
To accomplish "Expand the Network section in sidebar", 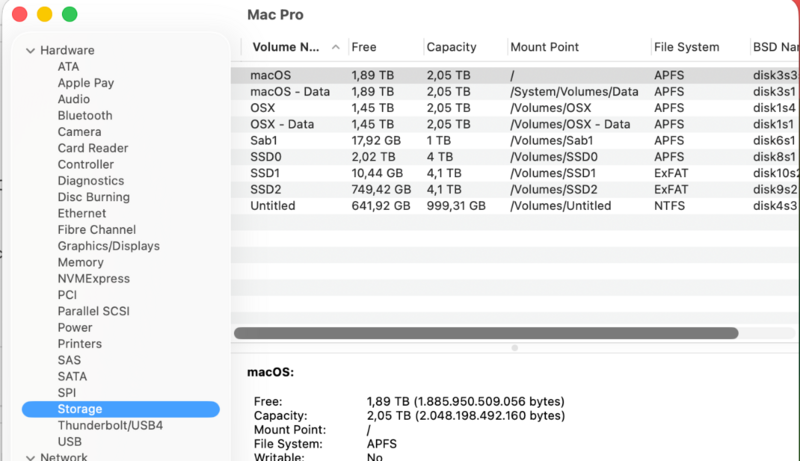I will tap(31, 458).
